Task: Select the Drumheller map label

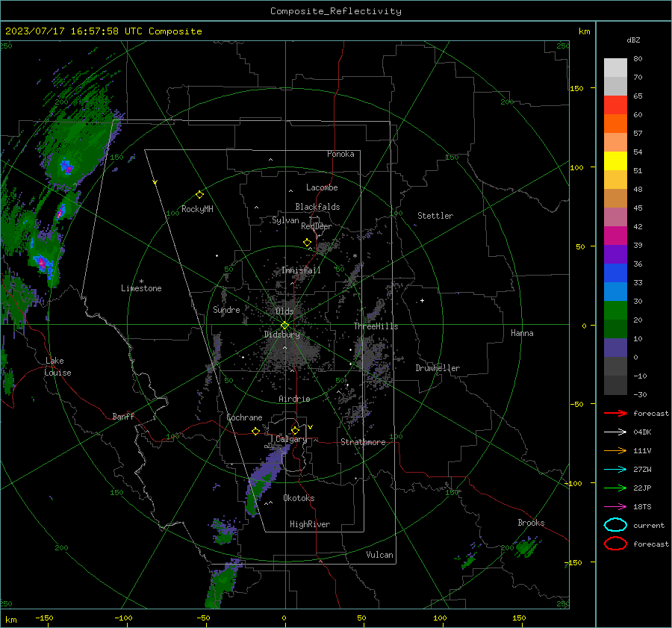Action: pyautogui.click(x=438, y=368)
